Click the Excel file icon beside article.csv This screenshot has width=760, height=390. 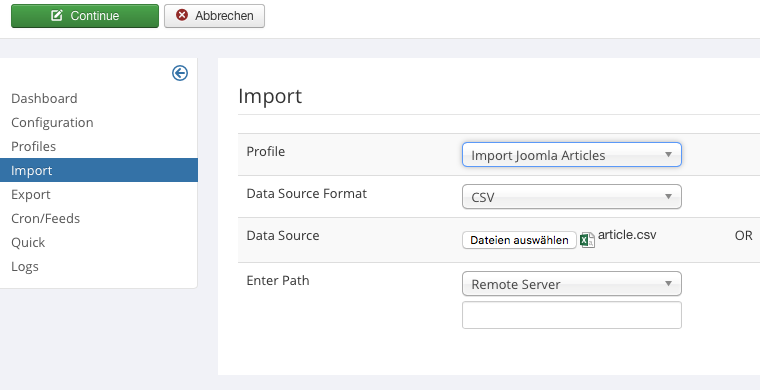pyautogui.click(x=587, y=240)
